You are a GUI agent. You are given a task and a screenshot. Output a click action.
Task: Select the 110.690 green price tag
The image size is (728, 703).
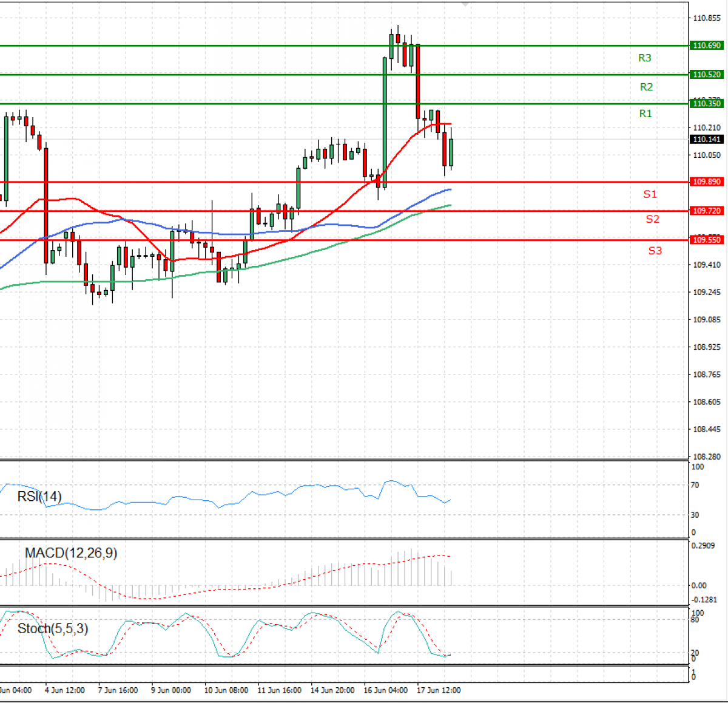pos(707,46)
